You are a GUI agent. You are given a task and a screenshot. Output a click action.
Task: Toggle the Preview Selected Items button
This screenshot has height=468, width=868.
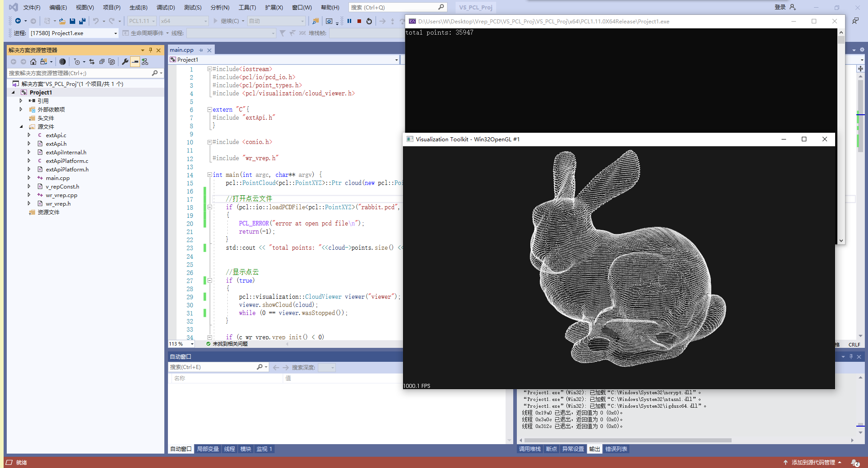point(135,62)
